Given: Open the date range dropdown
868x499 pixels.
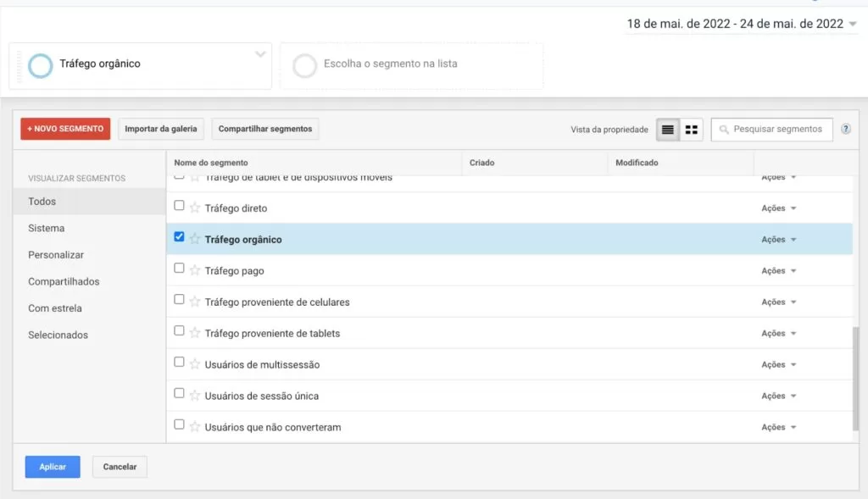Looking at the screenshot, I should [742, 24].
